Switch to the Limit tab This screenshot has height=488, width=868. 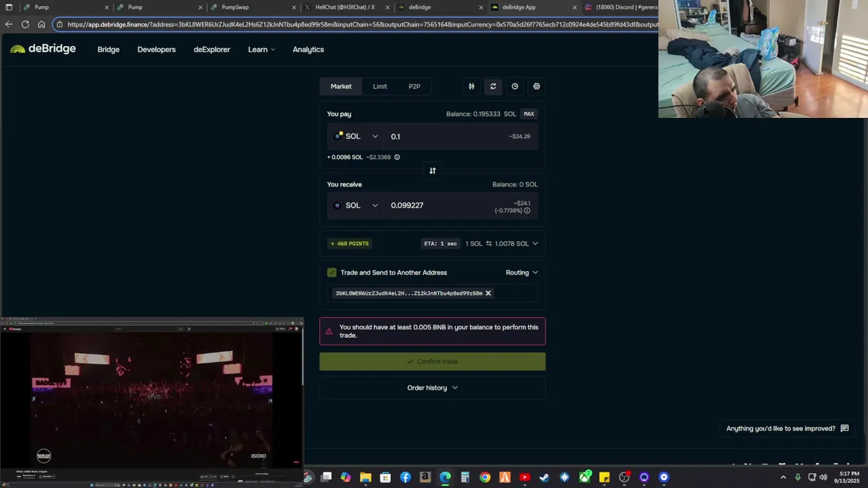(x=380, y=86)
